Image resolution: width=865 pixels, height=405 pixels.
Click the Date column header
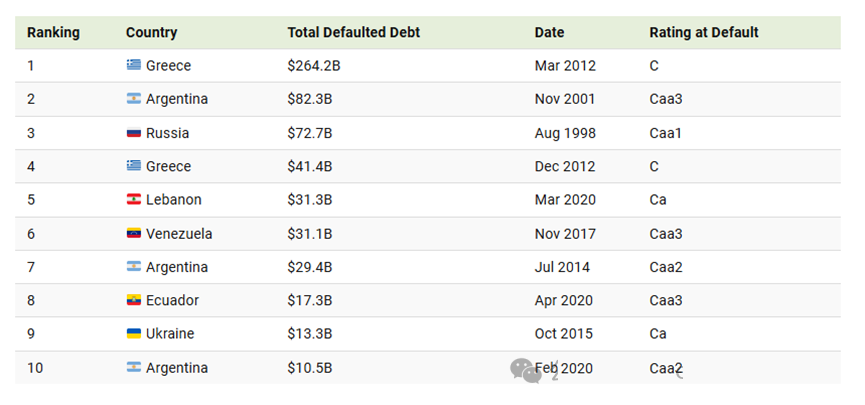549,33
